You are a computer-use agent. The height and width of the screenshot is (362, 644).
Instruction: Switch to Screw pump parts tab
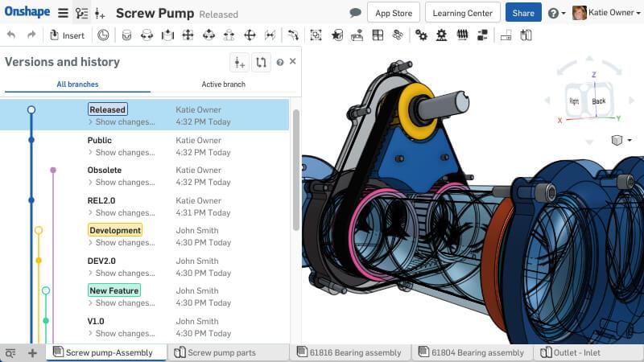(x=215, y=353)
